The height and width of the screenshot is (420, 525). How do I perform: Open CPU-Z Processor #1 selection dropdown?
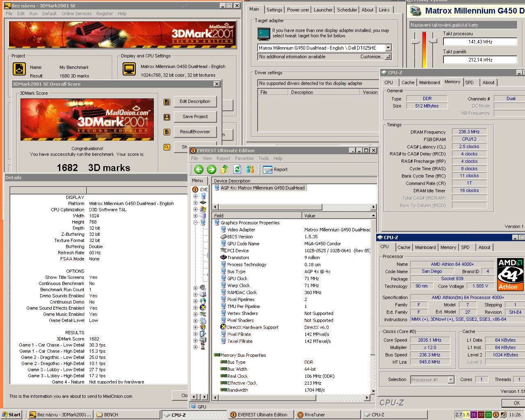pos(451,380)
